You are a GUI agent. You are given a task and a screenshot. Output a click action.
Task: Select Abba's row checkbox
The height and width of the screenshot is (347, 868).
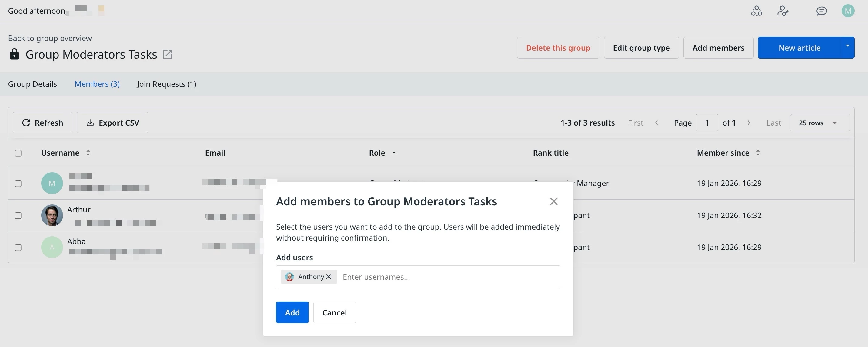coord(18,248)
